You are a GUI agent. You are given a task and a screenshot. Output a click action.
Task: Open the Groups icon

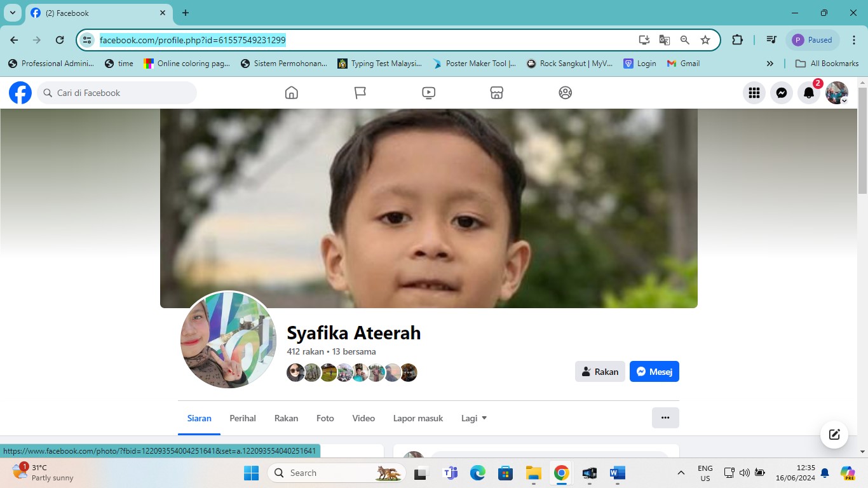click(x=565, y=92)
